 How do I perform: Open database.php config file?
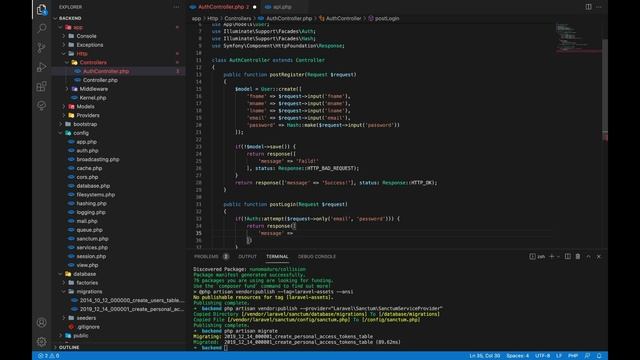[93, 186]
